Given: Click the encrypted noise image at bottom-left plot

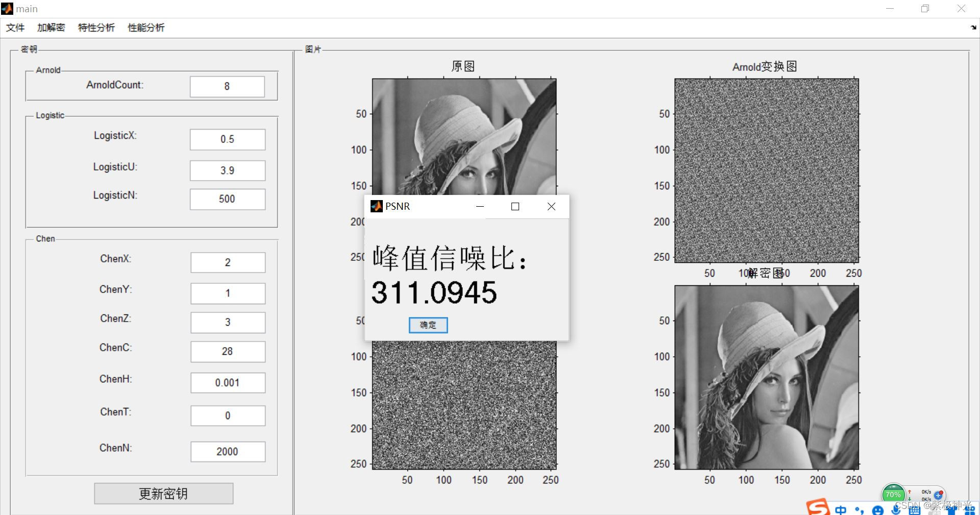Looking at the screenshot, I should (464, 405).
